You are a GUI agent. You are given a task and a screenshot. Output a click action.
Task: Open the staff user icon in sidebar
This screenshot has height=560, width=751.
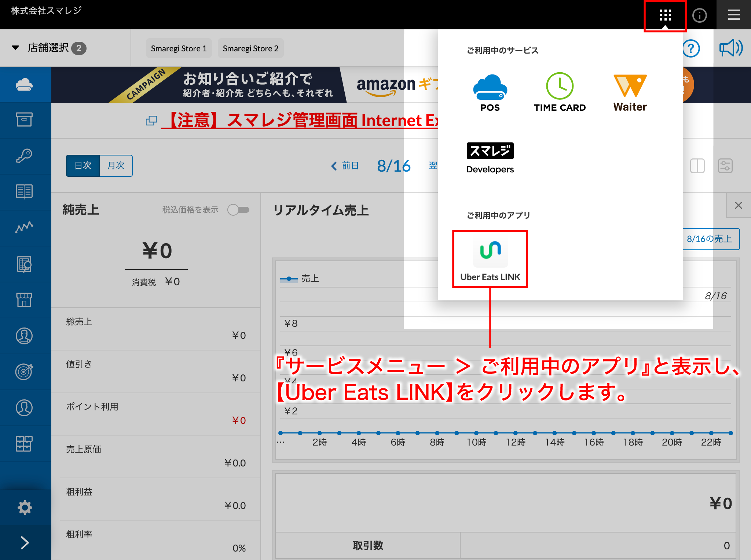[x=24, y=407]
